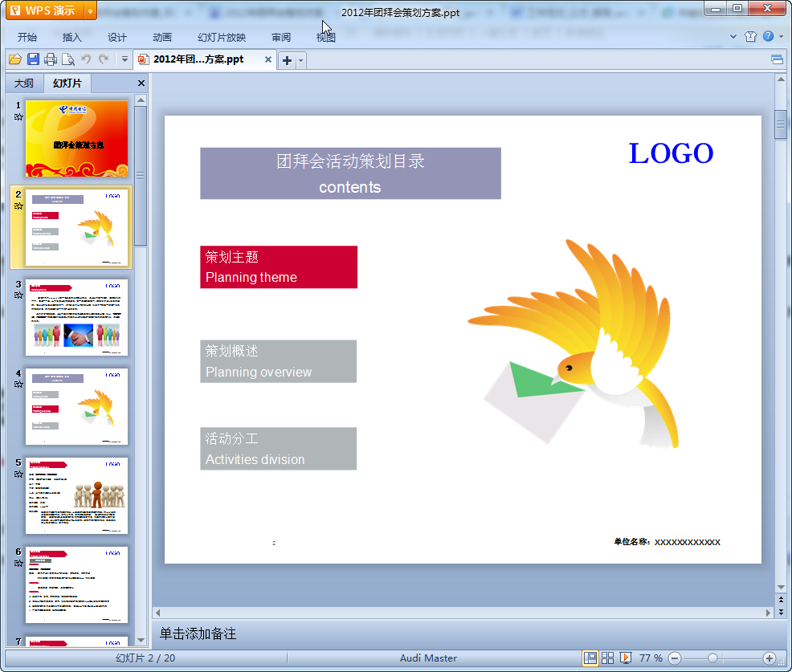Open the 设计 ribbon tab

(x=116, y=37)
